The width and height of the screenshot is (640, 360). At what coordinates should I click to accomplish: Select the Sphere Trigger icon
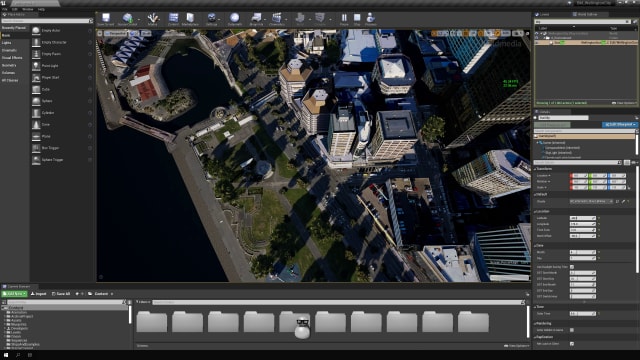36,160
